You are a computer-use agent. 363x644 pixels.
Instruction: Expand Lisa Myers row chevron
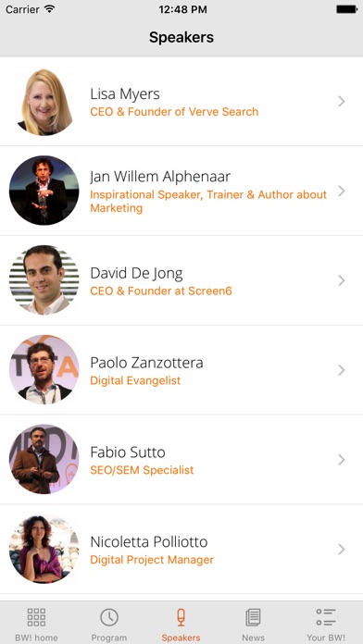(341, 101)
